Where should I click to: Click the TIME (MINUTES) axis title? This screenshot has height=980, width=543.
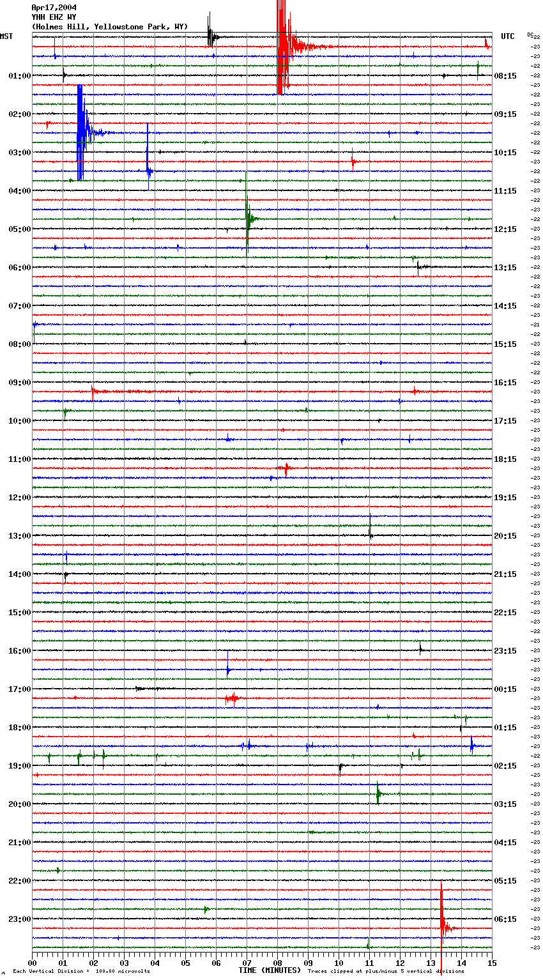click(270, 970)
